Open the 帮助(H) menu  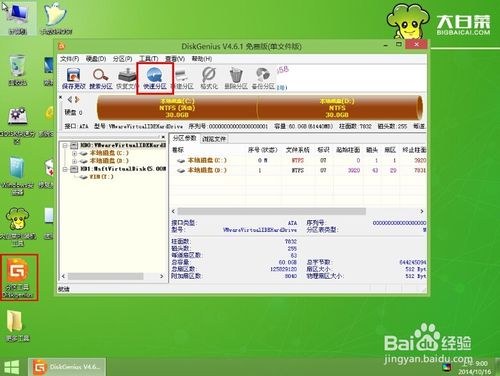(x=202, y=59)
